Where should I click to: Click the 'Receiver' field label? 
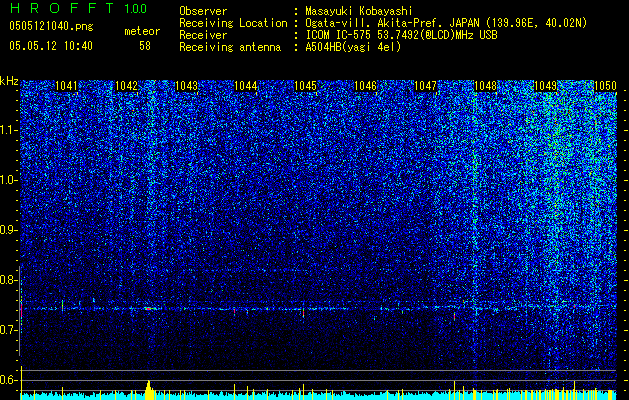click(203, 35)
